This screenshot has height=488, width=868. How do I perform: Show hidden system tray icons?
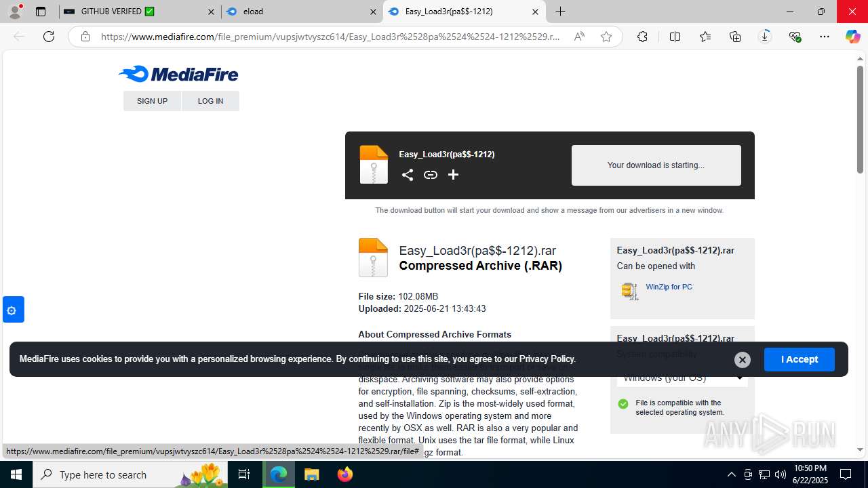coord(731,474)
